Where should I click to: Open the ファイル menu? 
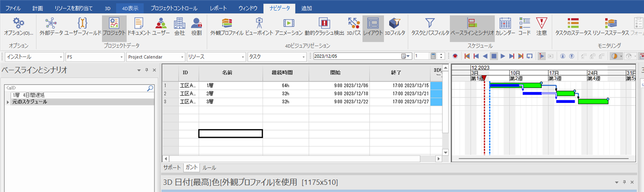pos(13,8)
